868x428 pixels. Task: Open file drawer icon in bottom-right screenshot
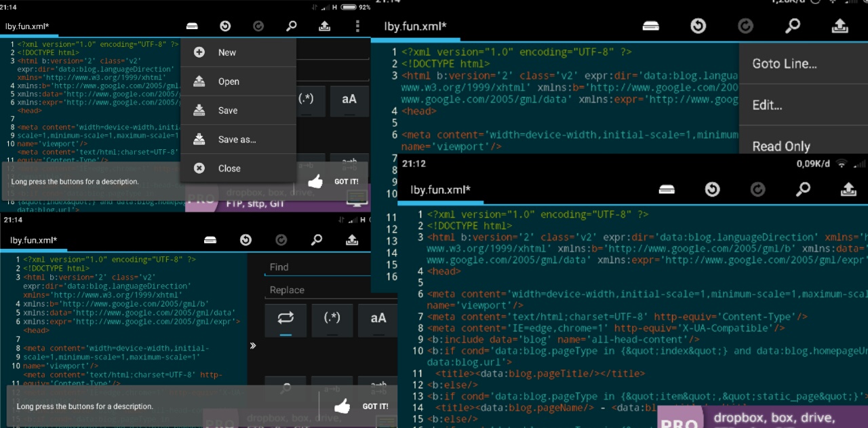(667, 190)
